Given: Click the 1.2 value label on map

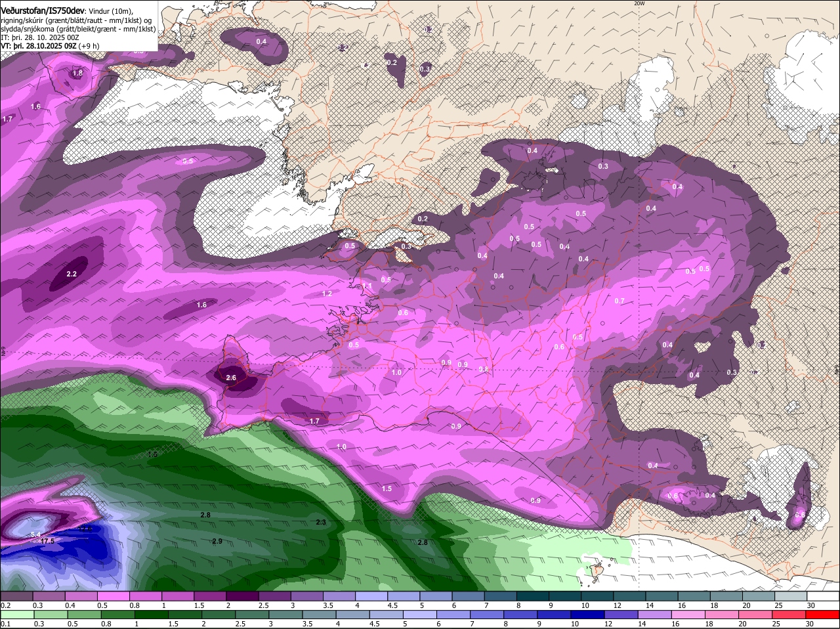Looking at the screenshot, I should (327, 293).
